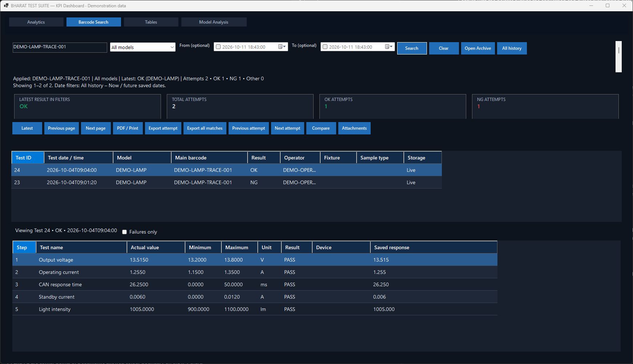Click the Storage column header
Screen dimensions: 633x364
[423, 158]
